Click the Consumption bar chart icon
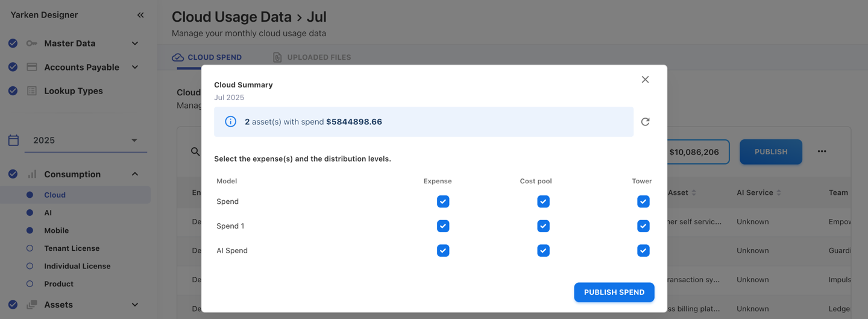The height and width of the screenshot is (319, 868). pos(32,174)
